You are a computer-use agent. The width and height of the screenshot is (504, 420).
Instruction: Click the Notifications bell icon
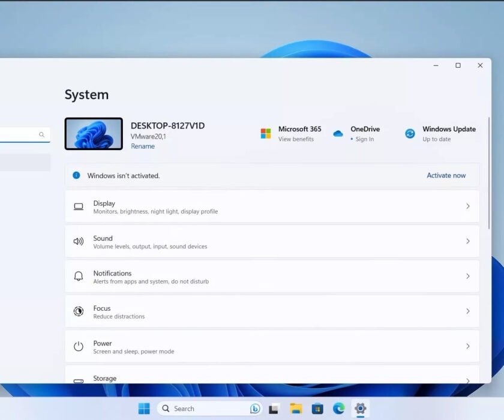point(79,276)
